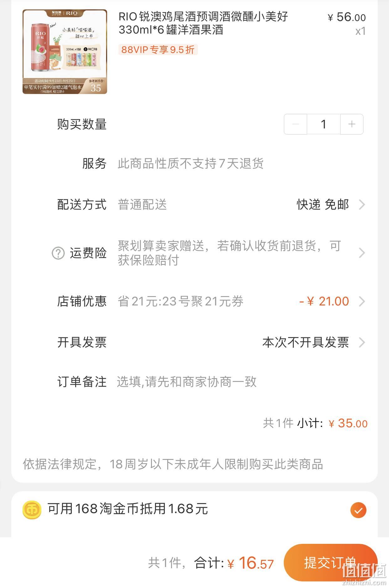Image resolution: width=389 pixels, height=588 pixels.
Task: Expand 运费险 insurance details chevron
Action: [362, 253]
